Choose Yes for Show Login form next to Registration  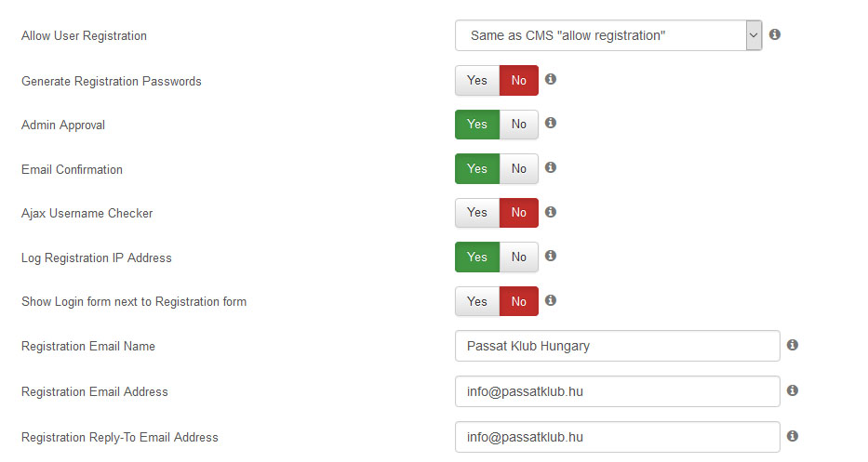coord(477,301)
